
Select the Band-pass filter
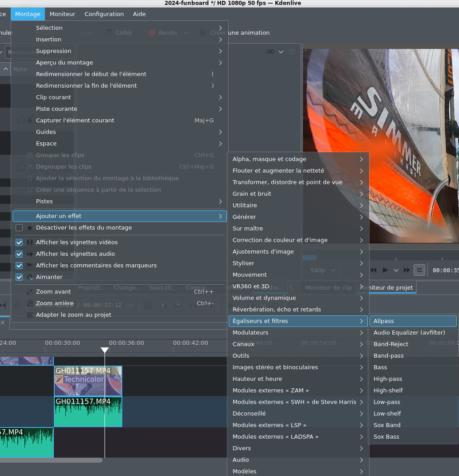(413, 355)
